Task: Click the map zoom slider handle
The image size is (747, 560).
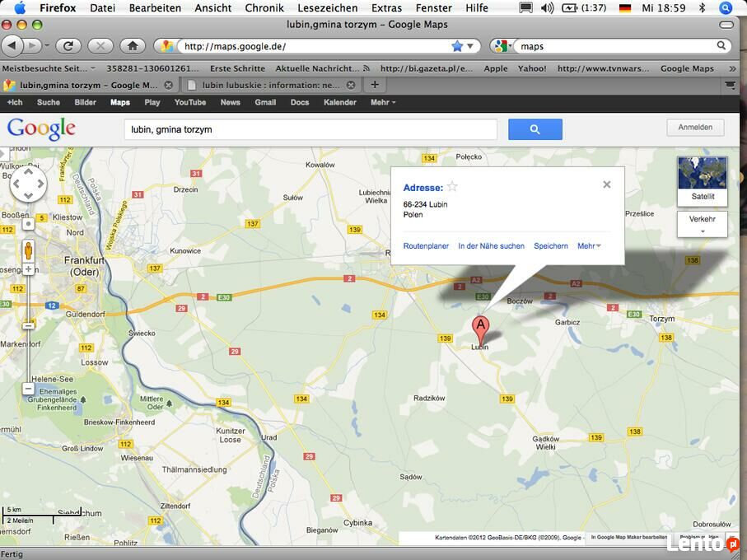Action: coord(28,326)
